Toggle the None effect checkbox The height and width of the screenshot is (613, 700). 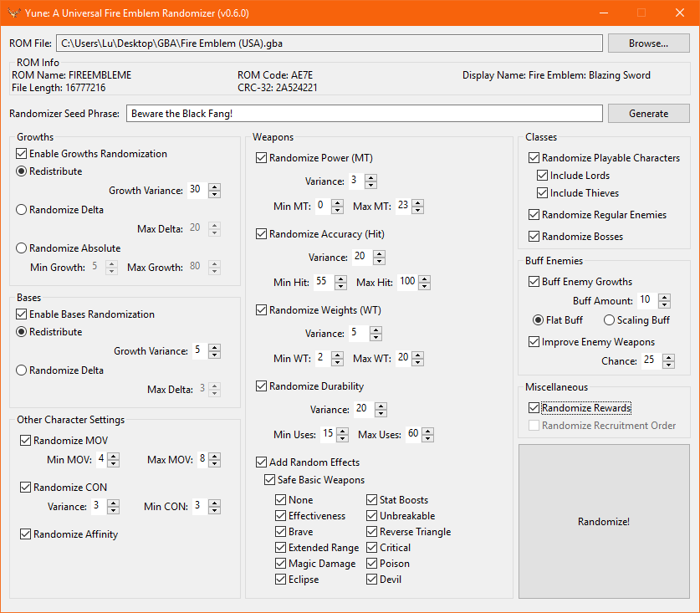(x=280, y=499)
